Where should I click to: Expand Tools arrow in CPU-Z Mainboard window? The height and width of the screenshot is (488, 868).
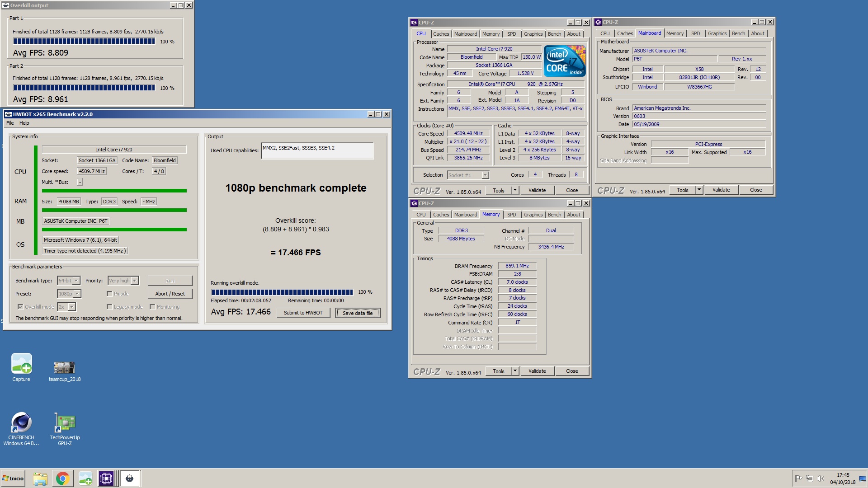(x=699, y=190)
